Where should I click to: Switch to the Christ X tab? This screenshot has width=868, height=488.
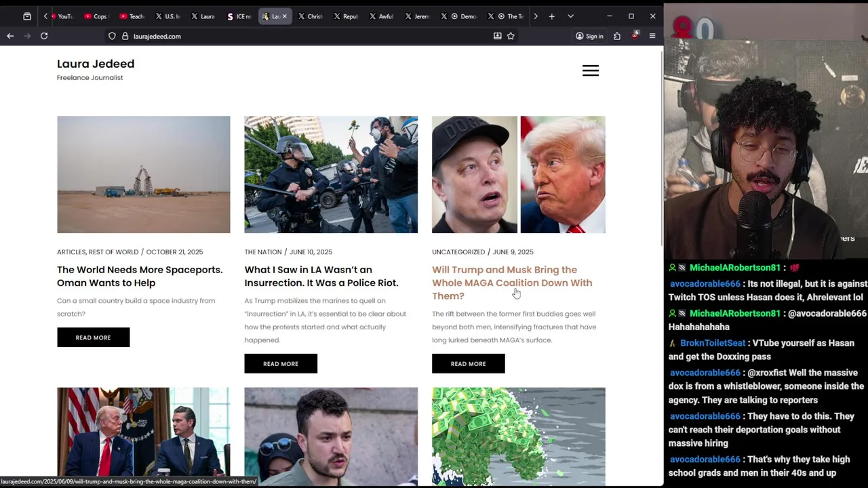(x=311, y=16)
